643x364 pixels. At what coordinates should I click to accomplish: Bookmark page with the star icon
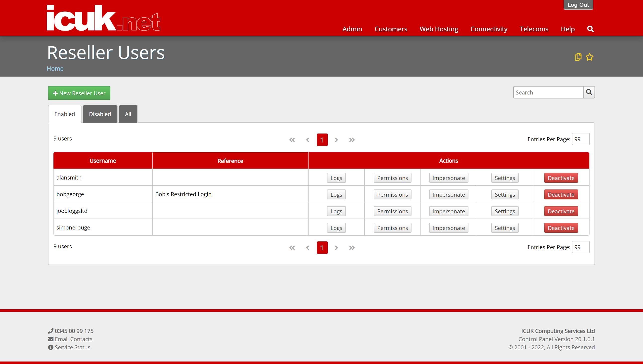coord(590,57)
